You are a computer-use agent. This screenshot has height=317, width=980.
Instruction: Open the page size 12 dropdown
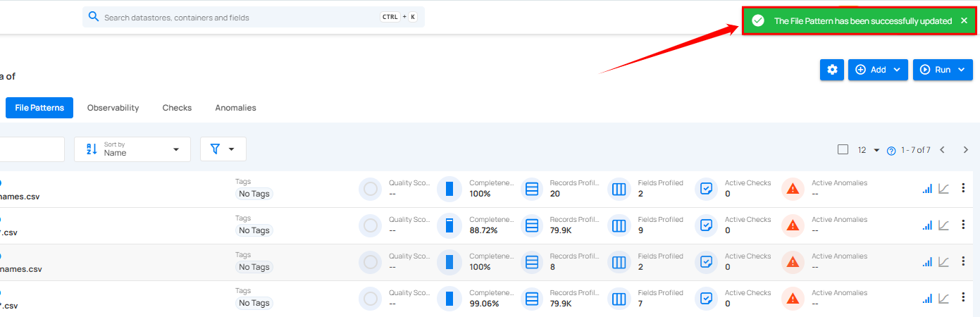pyautogui.click(x=869, y=150)
